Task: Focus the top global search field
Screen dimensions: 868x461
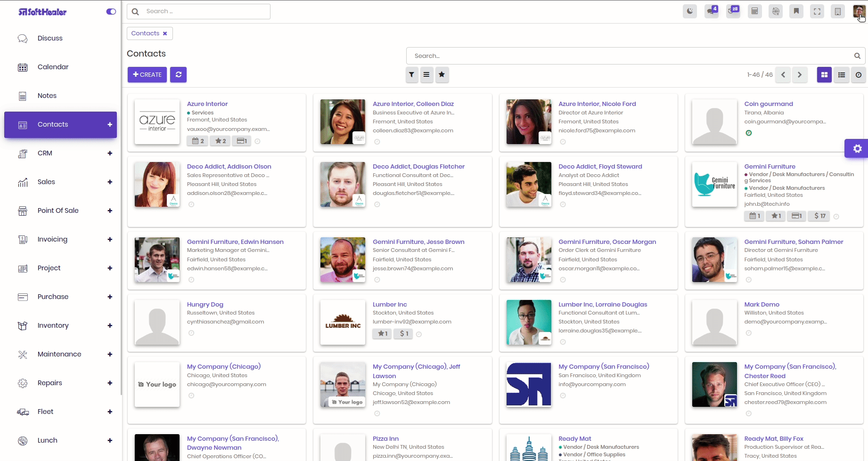Action: (x=198, y=11)
